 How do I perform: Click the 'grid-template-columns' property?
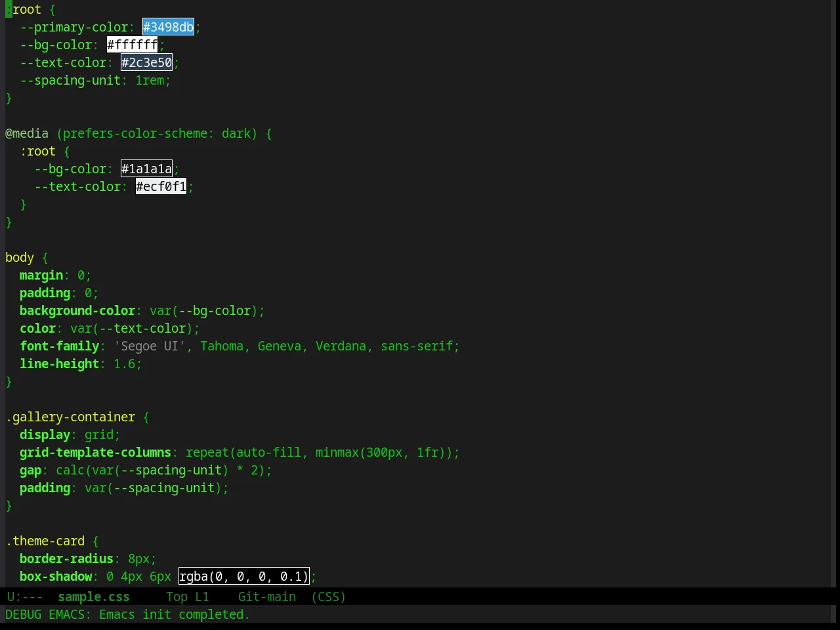(x=96, y=452)
